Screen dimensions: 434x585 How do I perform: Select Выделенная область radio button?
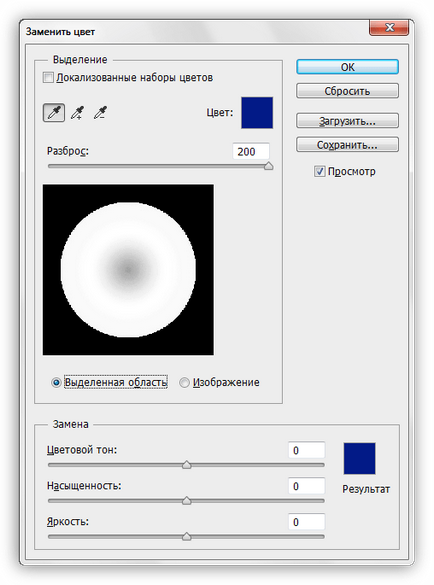coord(56,382)
